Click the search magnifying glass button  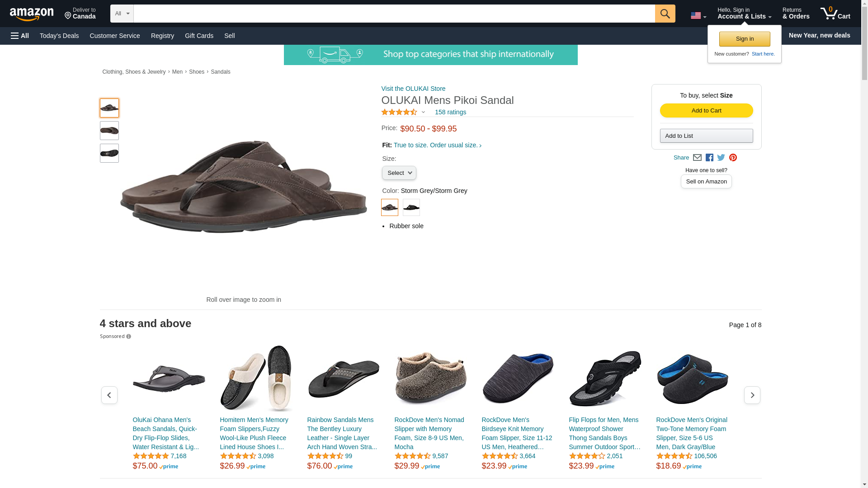pyautogui.click(x=665, y=14)
